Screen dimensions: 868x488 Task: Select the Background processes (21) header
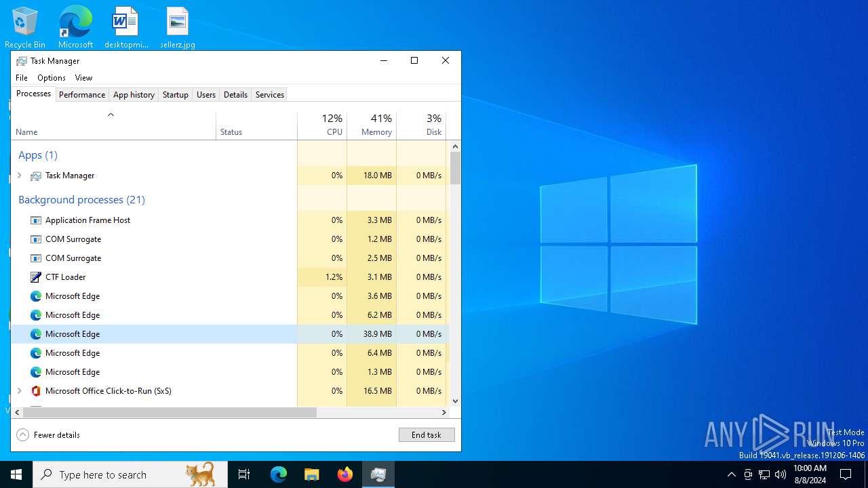[81, 200]
